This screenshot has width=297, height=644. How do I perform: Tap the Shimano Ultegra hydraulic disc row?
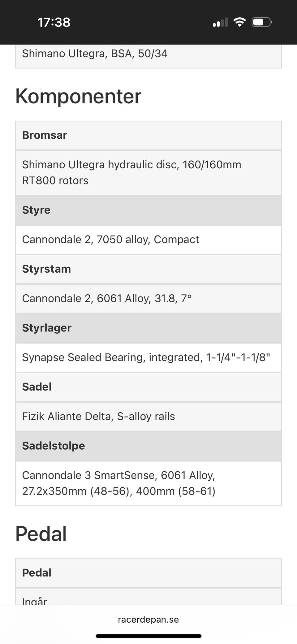[x=148, y=172]
